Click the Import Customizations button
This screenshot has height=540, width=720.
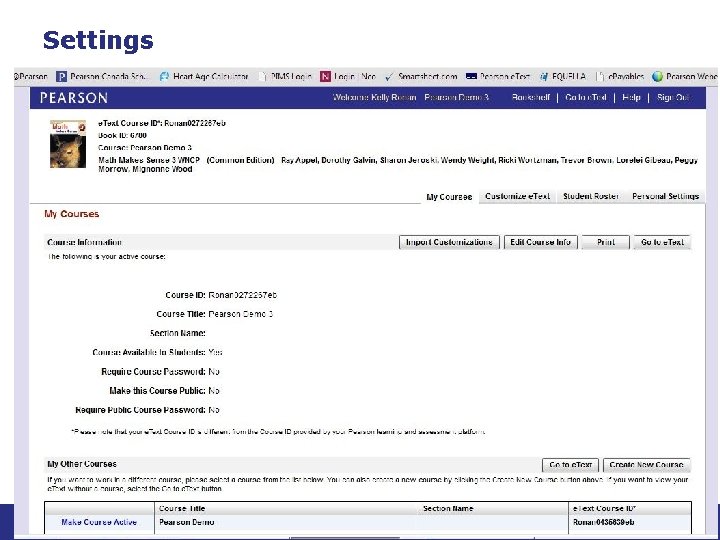449,242
